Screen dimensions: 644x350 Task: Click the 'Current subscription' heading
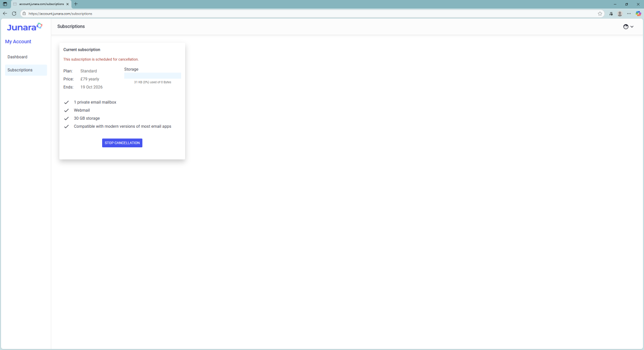point(82,50)
